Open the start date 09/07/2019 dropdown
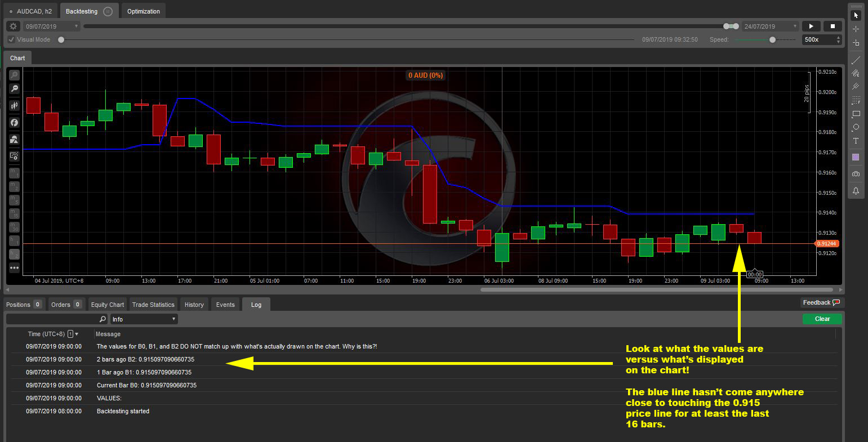Screen dimensions: 868x442 (52, 26)
